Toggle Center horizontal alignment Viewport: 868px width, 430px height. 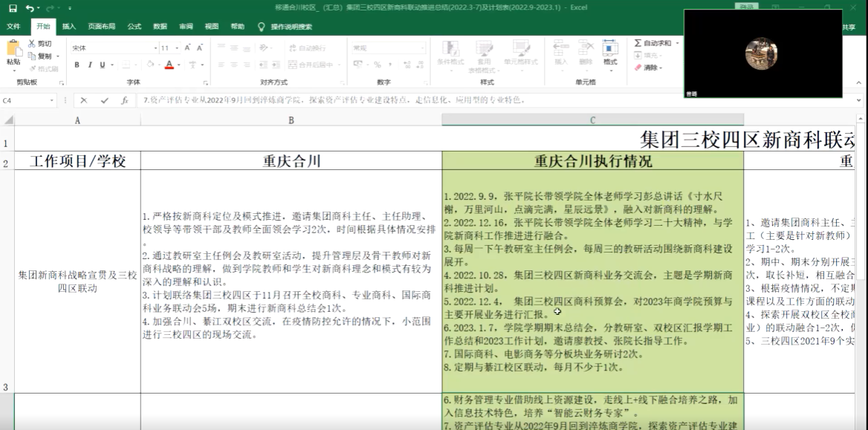234,65
